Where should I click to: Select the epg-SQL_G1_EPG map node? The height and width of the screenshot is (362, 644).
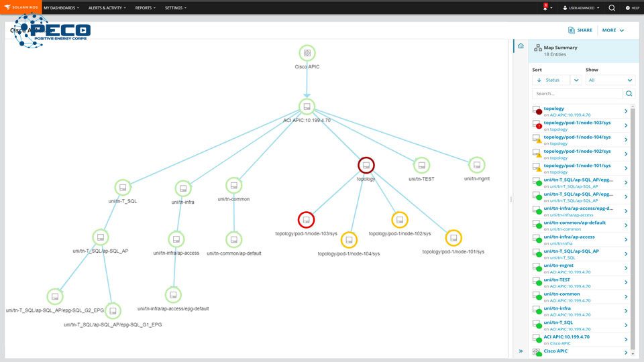pyautogui.click(x=113, y=311)
